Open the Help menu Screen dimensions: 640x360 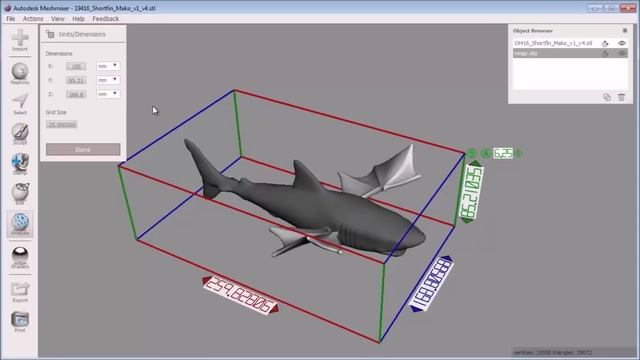[x=78, y=19]
